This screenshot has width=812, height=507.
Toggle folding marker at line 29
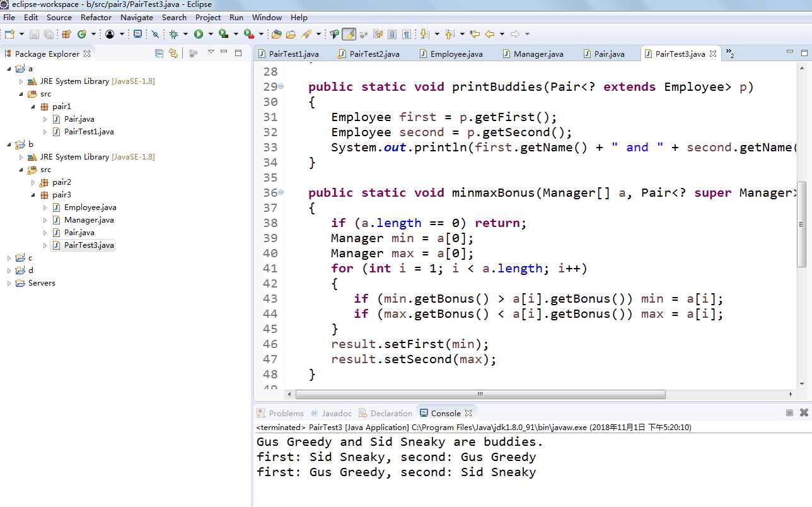281,86
